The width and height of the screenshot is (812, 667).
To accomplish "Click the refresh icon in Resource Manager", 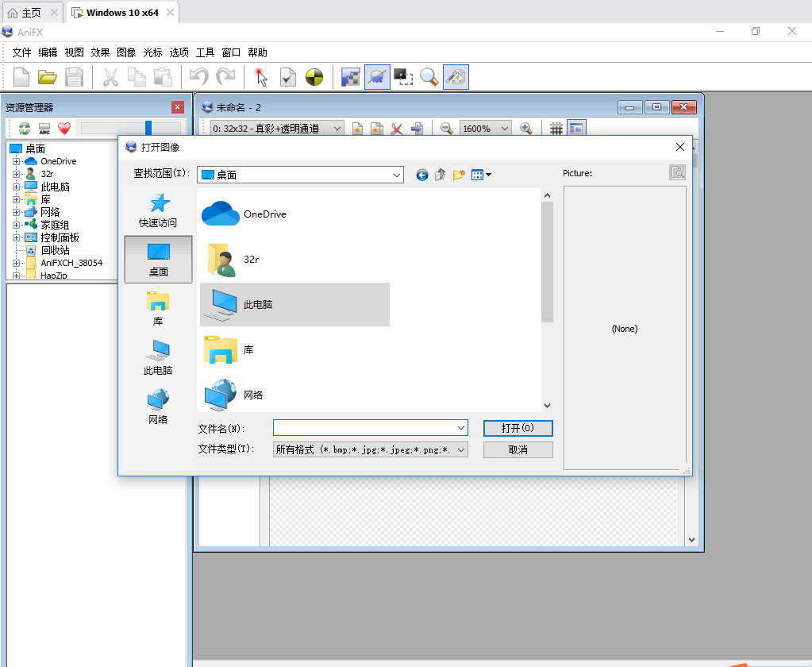I will tap(25, 129).
